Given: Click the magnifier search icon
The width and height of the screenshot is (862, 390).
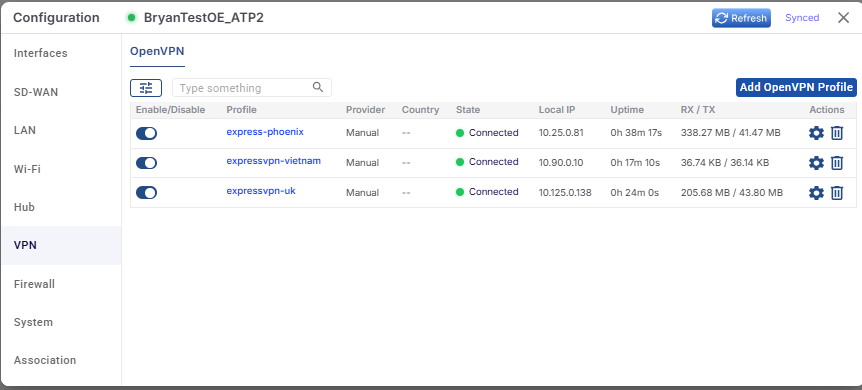Looking at the screenshot, I should (x=318, y=87).
